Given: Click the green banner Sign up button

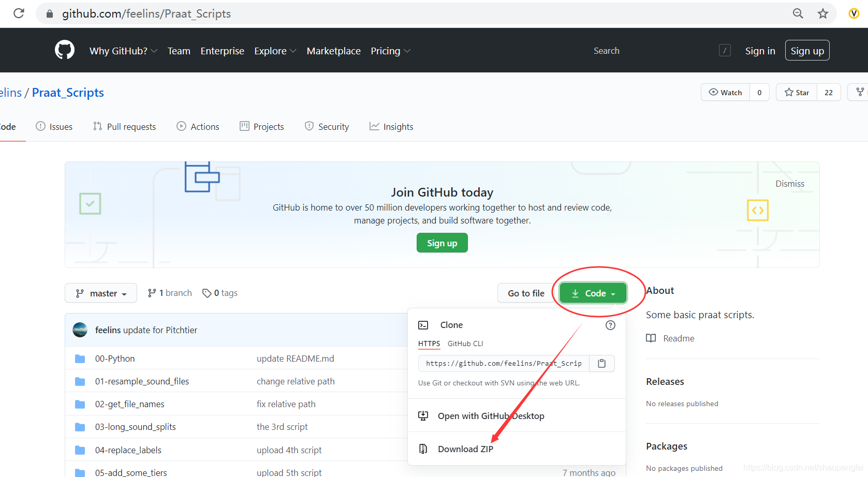Looking at the screenshot, I should (x=442, y=243).
